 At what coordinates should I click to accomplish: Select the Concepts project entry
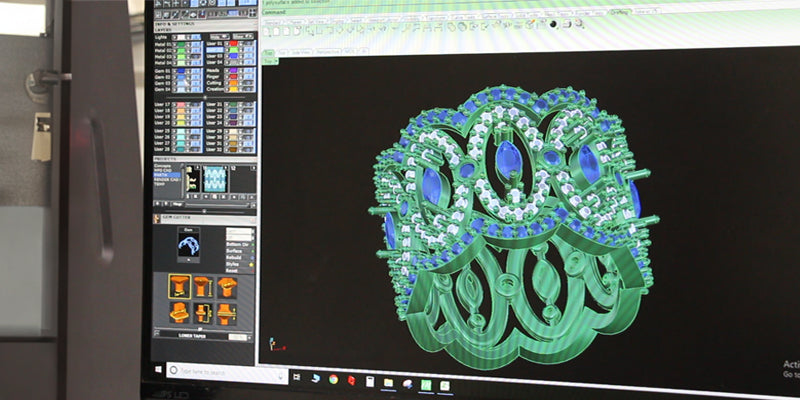(x=162, y=166)
